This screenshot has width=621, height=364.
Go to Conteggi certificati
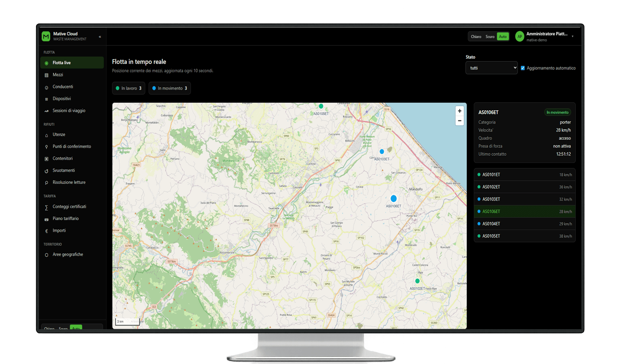[x=72, y=206]
